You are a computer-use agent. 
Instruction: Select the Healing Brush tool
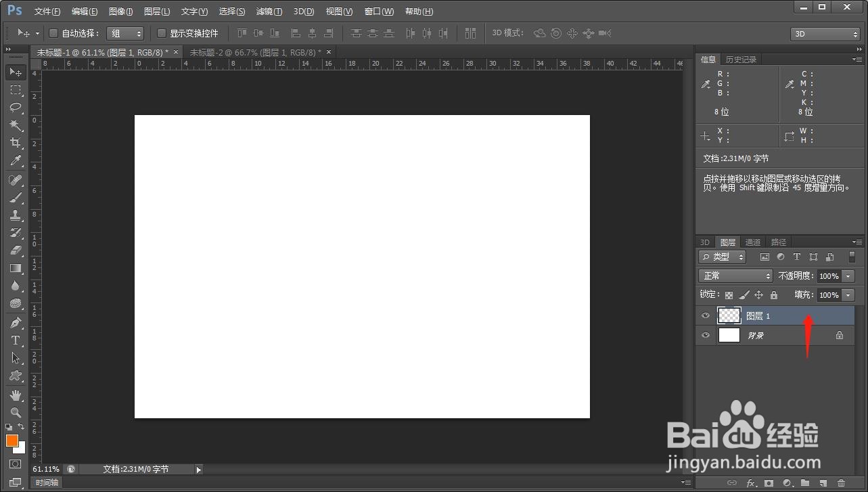tap(16, 180)
